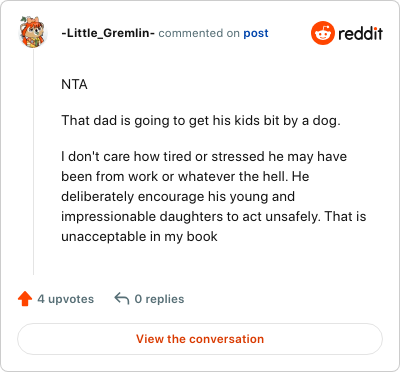This screenshot has height=372, width=400.
Task: Click the reply arrow icon
Action: tap(122, 299)
